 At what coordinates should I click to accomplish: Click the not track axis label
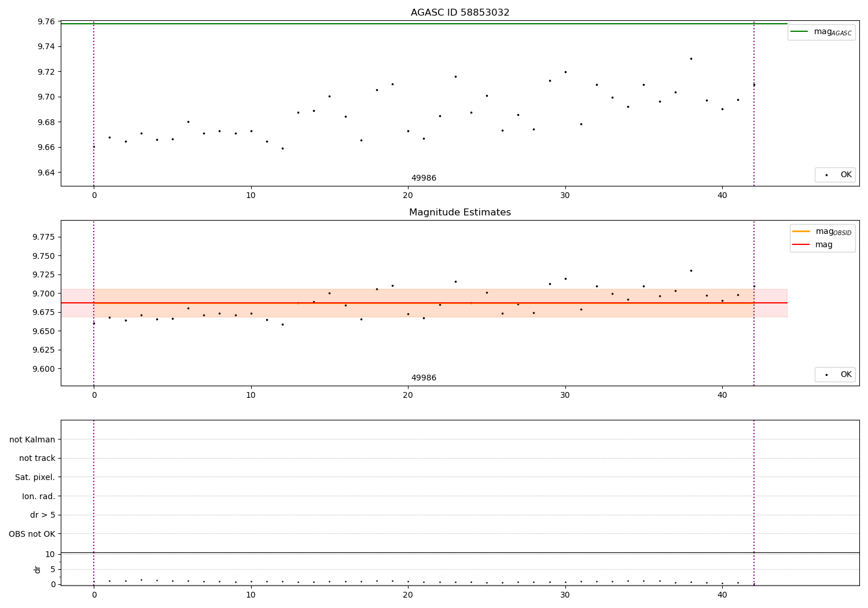37,458
